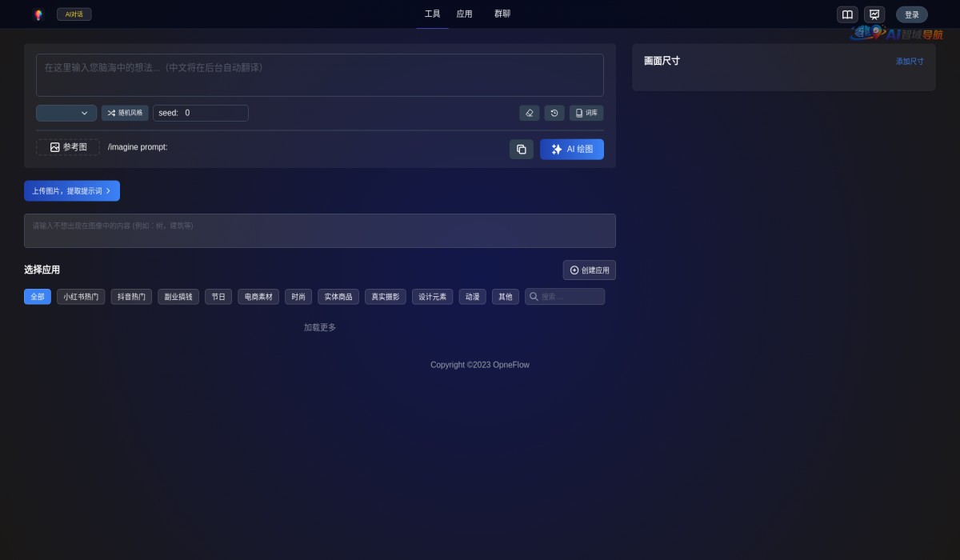Open the style selection dropdown
This screenshot has height=560, width=960.
click(x=66, y=113)
